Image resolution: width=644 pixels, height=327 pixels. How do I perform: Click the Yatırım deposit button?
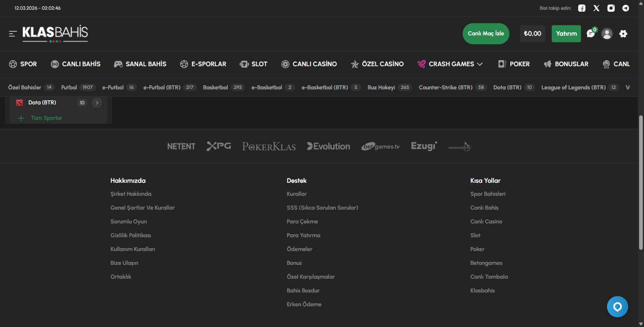click(566, 34)
